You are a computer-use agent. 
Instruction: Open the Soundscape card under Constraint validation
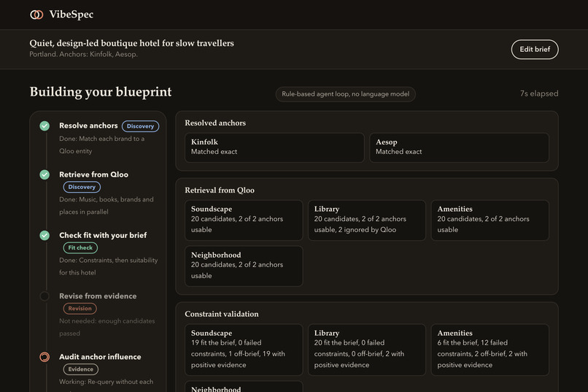click(x=244, y=350)
